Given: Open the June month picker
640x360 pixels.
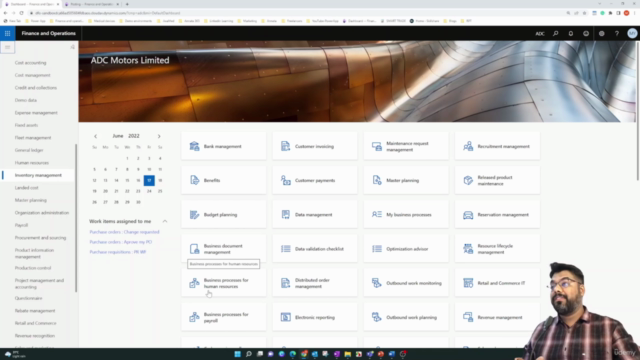Looking at the screenshot, I should [x=118, y=136].
